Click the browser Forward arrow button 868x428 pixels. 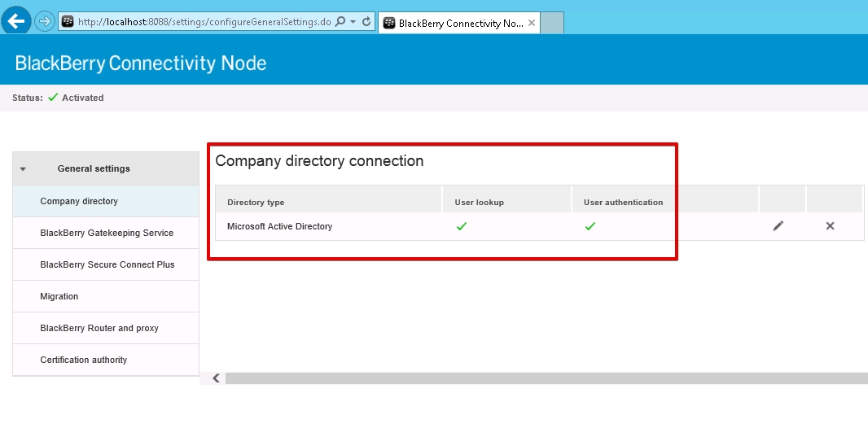pos(44,21)
